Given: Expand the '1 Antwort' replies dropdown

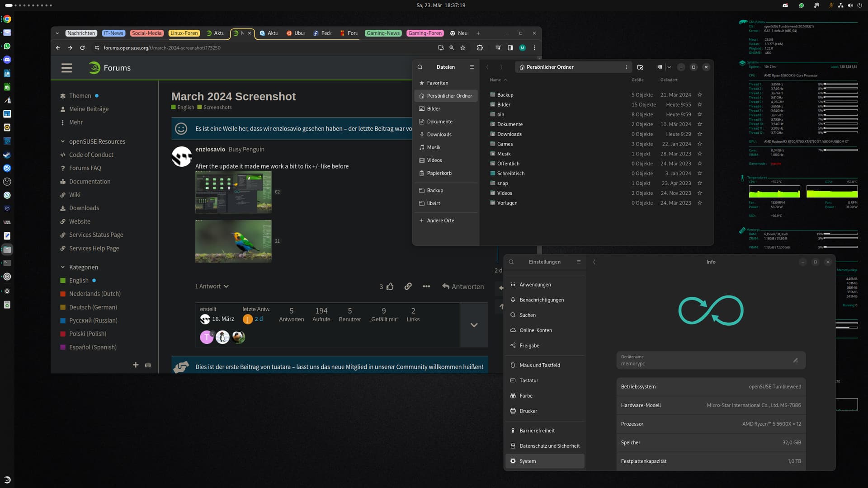Looking at the screenshot, I should point(212,286).
